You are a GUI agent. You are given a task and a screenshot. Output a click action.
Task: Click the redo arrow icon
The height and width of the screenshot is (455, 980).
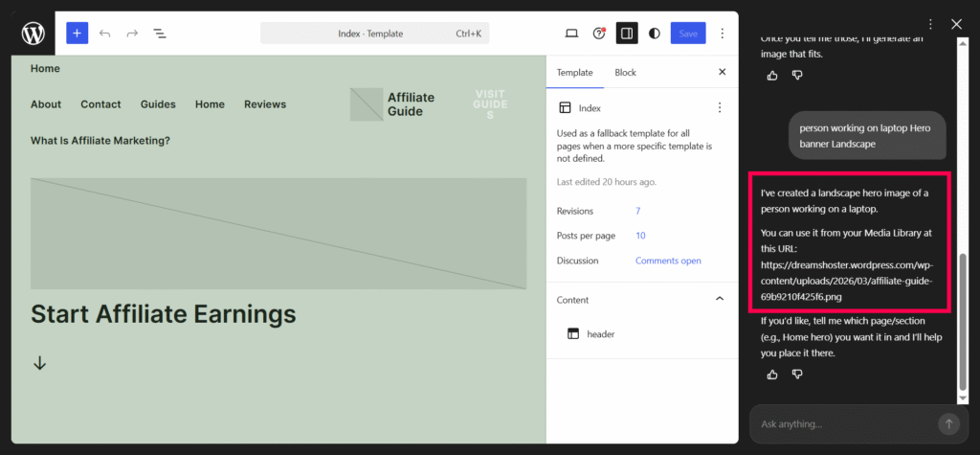point(132,34)
